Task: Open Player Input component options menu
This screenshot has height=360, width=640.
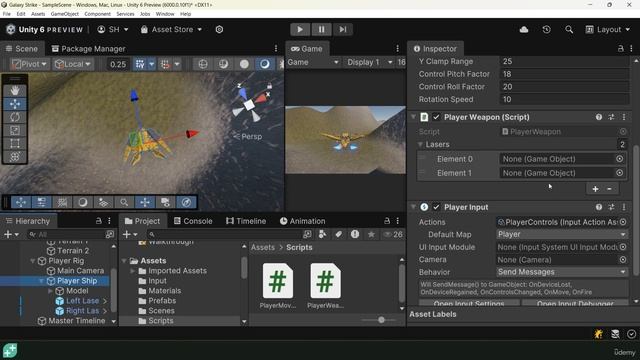Action: pyautogui.click(x=624, y=207)
